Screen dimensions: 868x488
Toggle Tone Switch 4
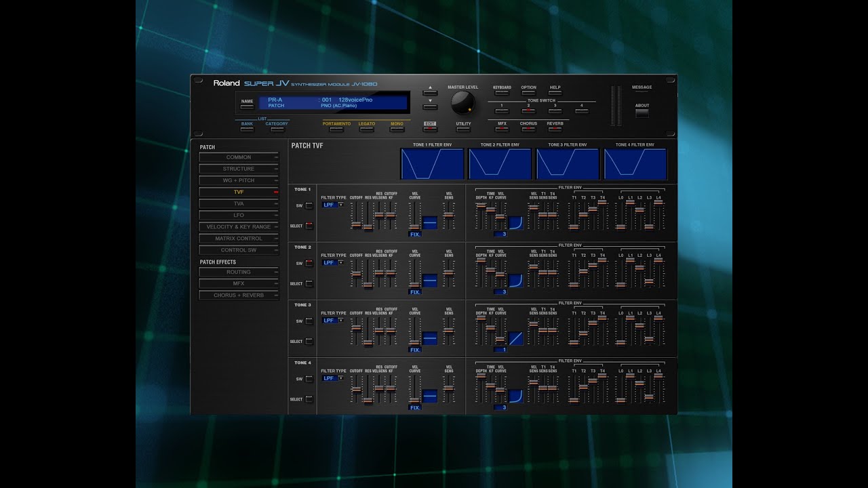coord(582,110)
